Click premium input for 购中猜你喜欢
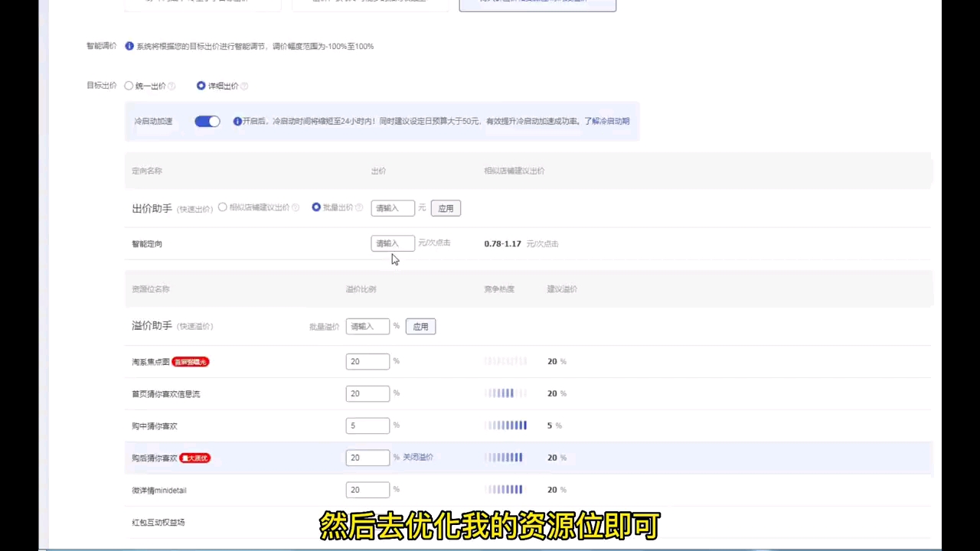The width and height of the screenshot is (980, 551). (367, 425)
